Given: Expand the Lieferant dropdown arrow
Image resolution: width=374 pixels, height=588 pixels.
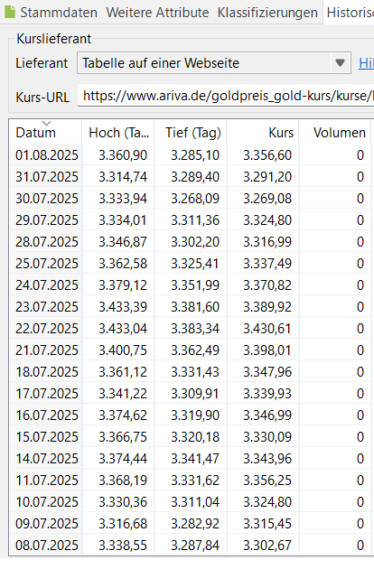Looking at the screenshot, I should coord(340,63).
